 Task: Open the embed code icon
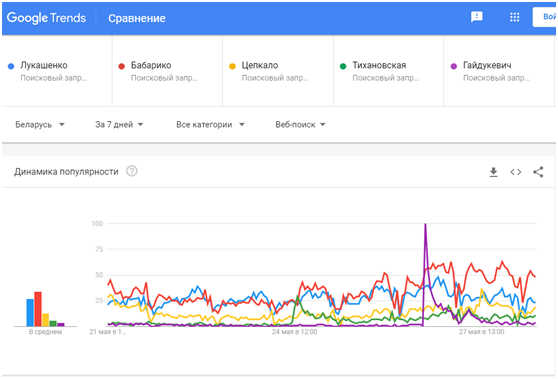tap(516, 172)
